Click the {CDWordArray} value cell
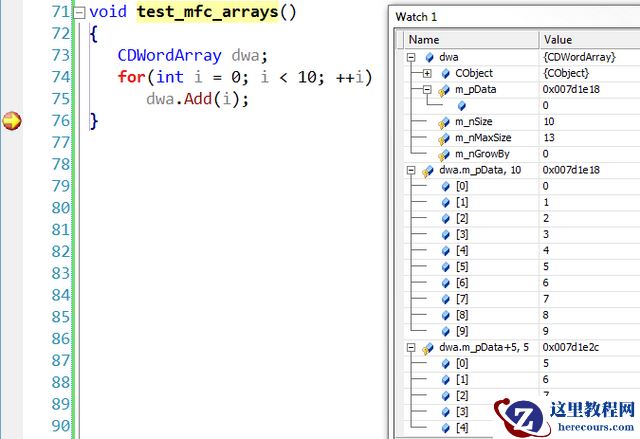The width and height of the screenshot is (640, 439). 579,57
